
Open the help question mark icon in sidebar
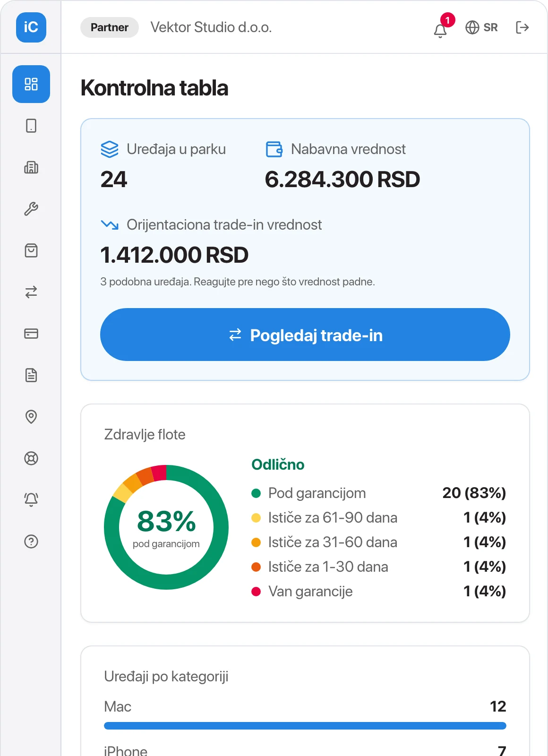[x=31, y=541]
